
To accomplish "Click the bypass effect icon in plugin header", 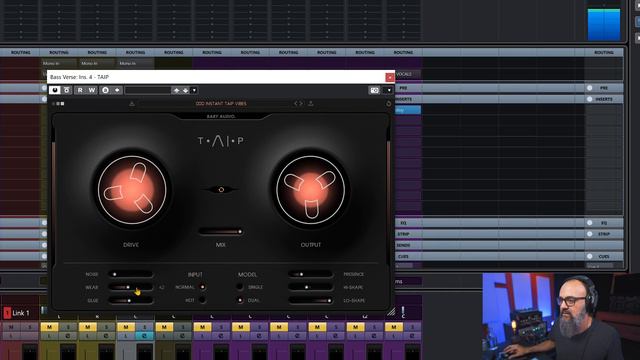I will point(67,90).
